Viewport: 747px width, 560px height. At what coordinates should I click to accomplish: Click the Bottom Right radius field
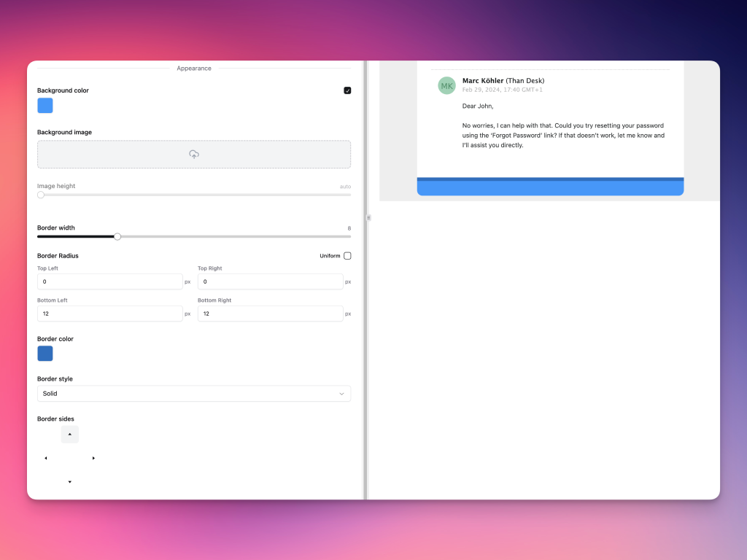(270, 314)
